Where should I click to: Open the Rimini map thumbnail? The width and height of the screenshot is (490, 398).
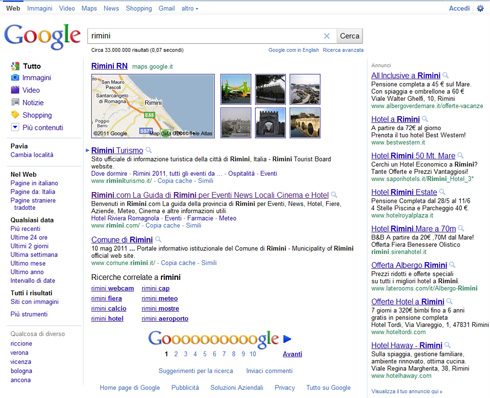[x=153, y=106]
